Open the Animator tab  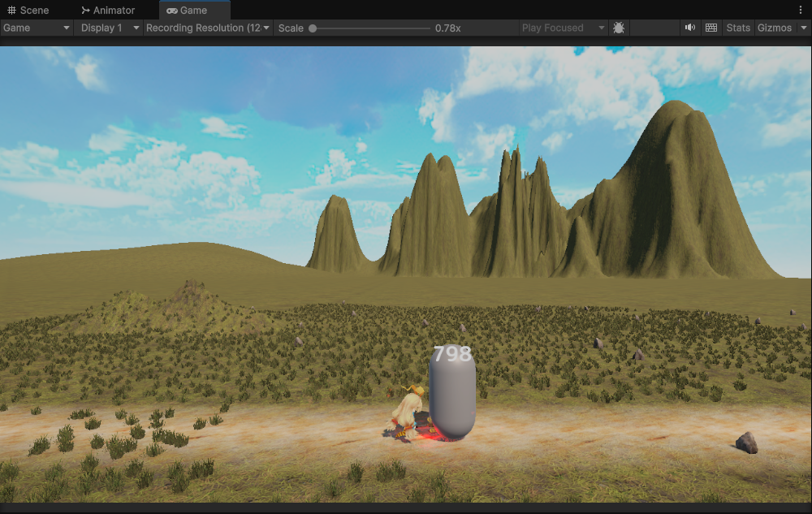pyautogui.click(x=108, y=11)
